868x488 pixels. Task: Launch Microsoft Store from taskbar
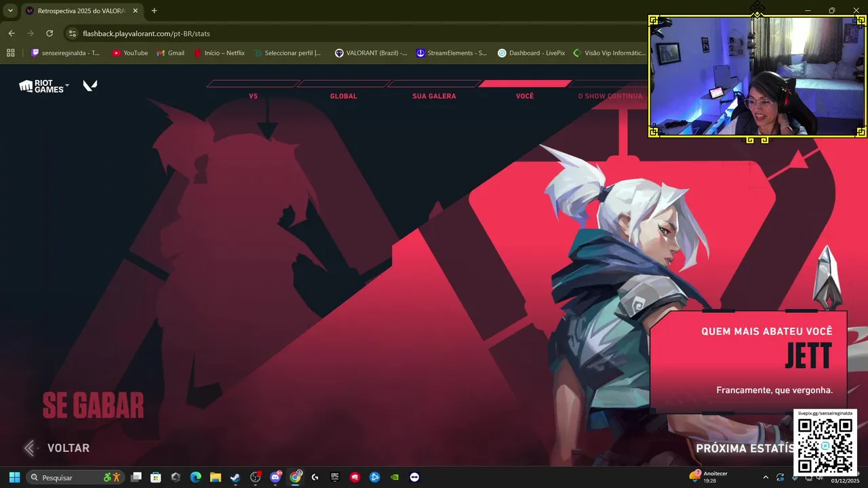[156, 477]
